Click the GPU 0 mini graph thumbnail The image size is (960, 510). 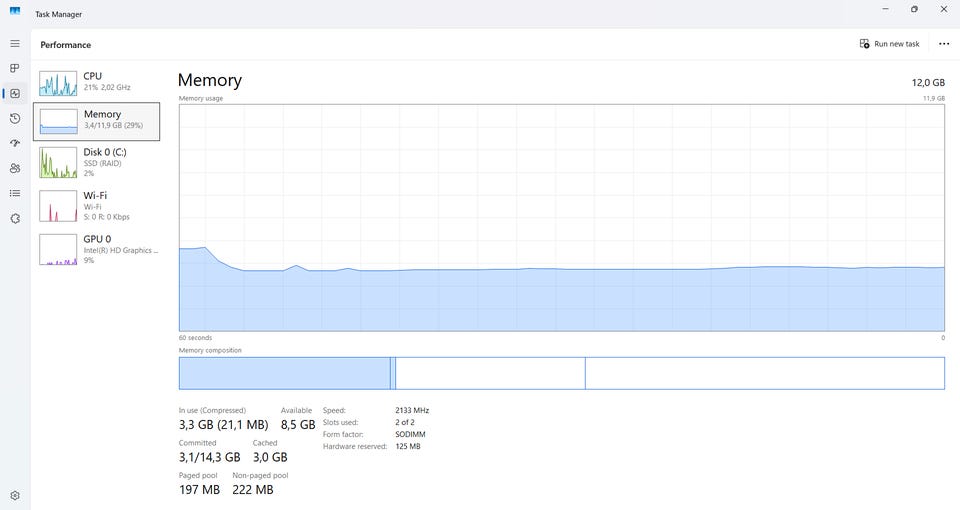(58, 249)
